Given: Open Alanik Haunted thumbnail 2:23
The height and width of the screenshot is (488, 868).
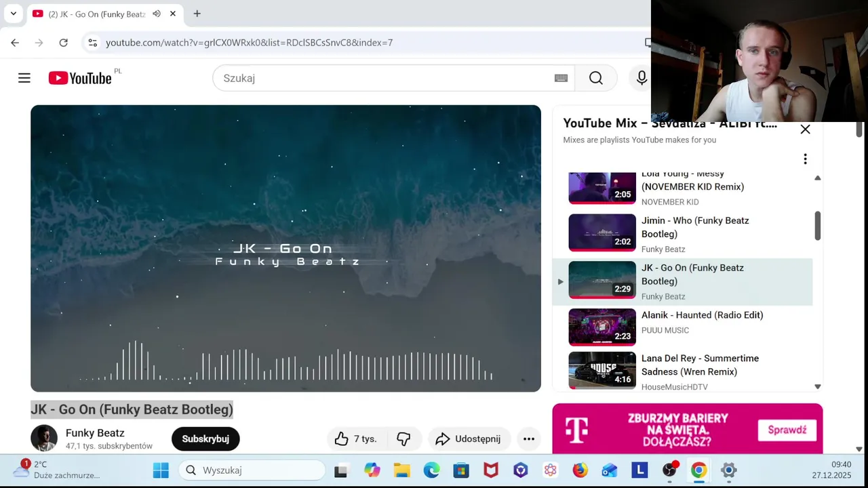Looking at the screenshot, I should point(602,327).
